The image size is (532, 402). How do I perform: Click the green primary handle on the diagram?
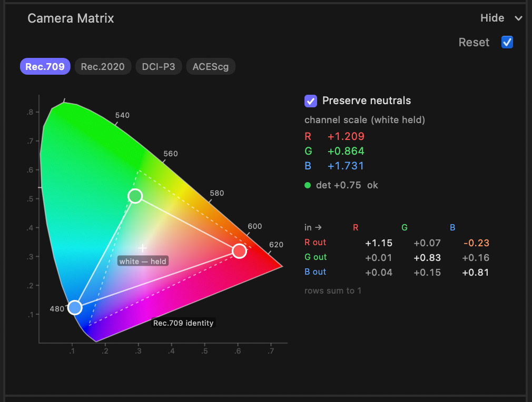point(135,196)
